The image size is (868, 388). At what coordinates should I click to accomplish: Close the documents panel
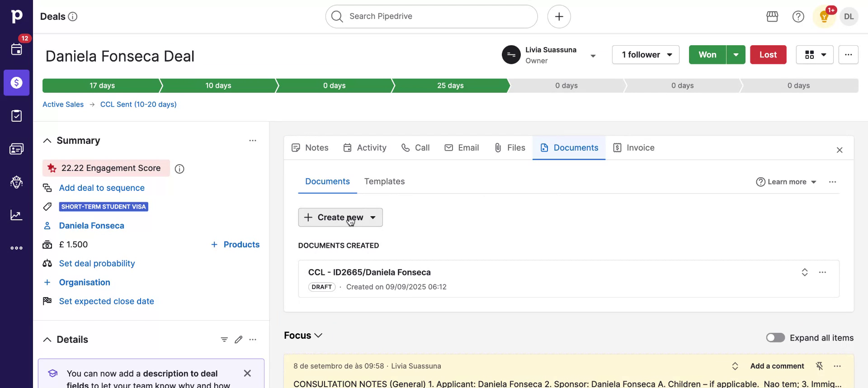coord(840,150)
